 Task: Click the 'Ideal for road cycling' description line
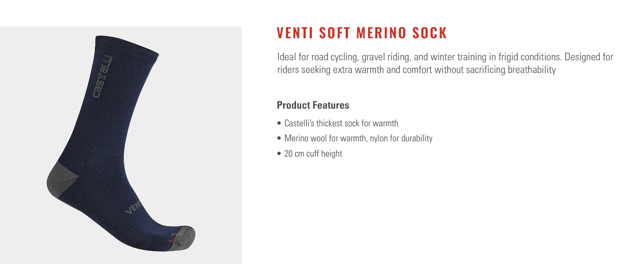445,57
